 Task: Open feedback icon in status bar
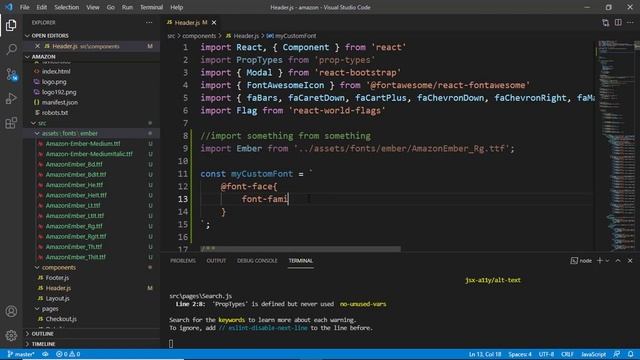tap(617, 354)
